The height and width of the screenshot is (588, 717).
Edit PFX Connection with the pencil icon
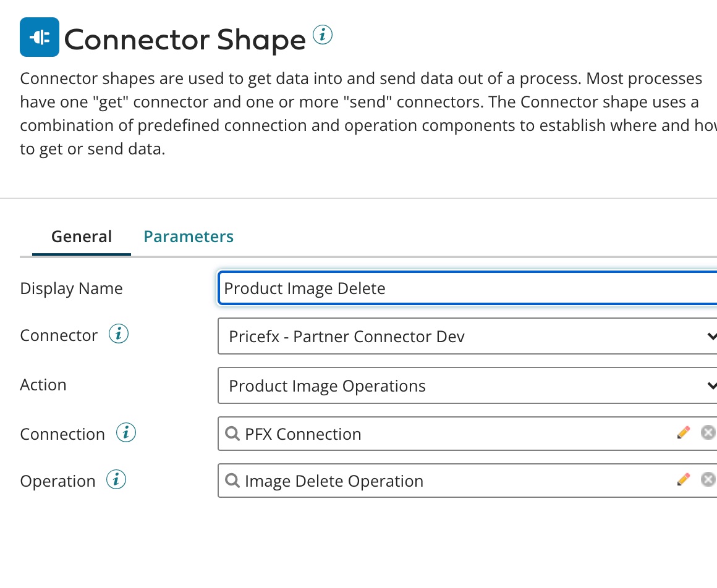[683, 433]
